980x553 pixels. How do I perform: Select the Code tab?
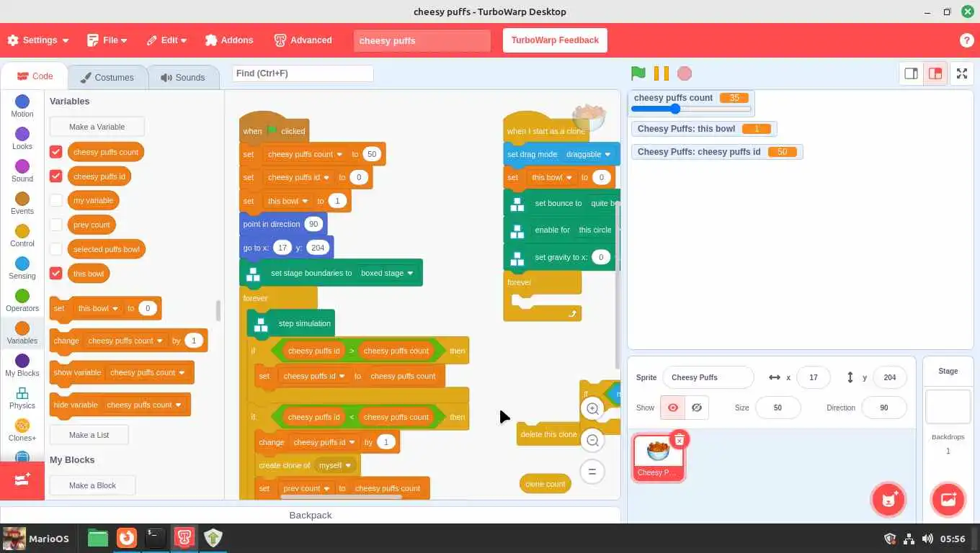coord(35,76)
